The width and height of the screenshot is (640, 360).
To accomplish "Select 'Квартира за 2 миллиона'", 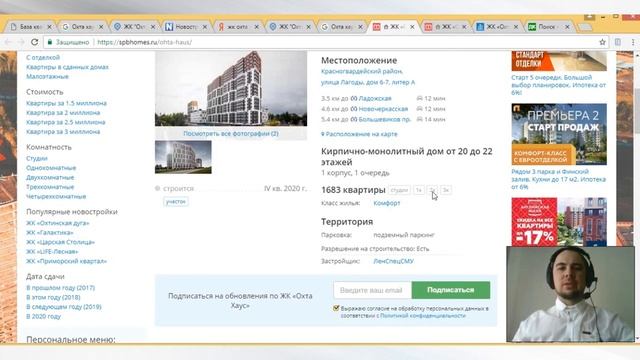I will [x=63, y=113].
